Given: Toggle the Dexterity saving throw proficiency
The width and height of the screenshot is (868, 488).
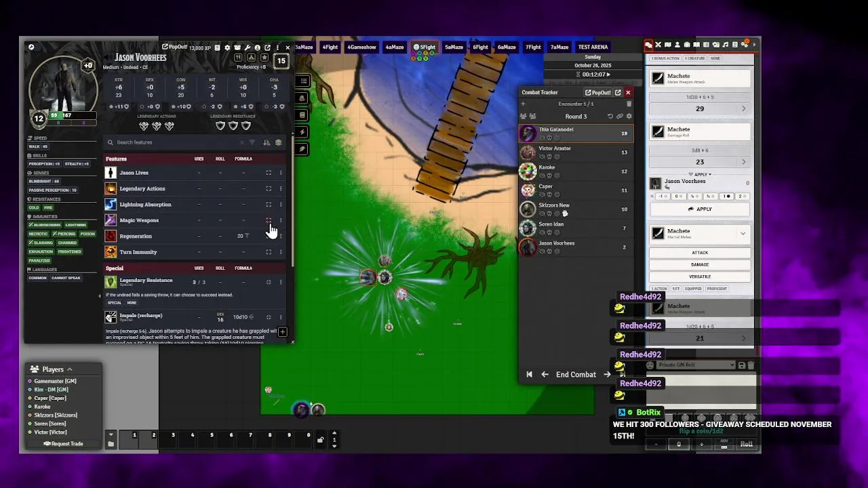Looking at the screenshot, I should point(142,107).
